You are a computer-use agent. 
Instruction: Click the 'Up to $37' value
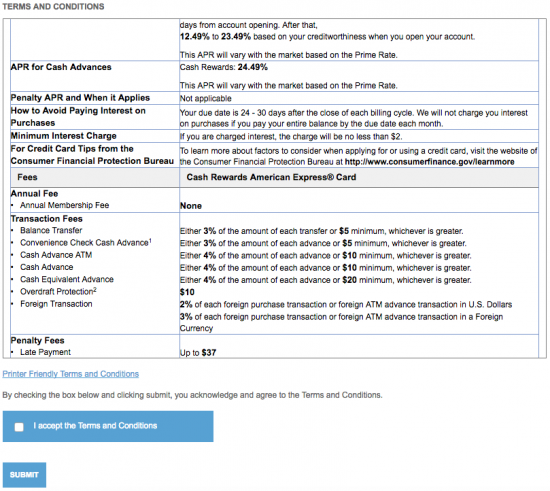pos(198,353)
